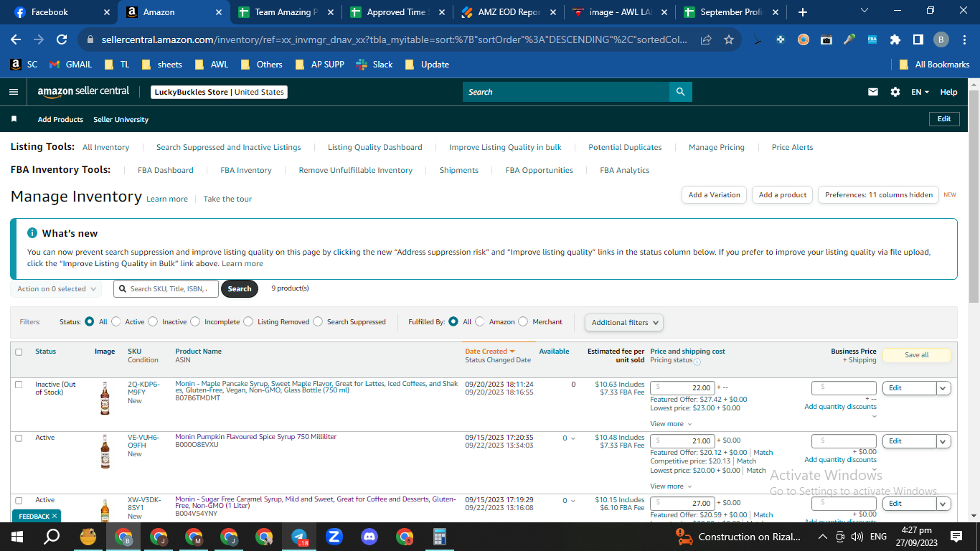
Task: Expand View more for Pumpkin Spice Syrup pricing
Action: point(671,486)
